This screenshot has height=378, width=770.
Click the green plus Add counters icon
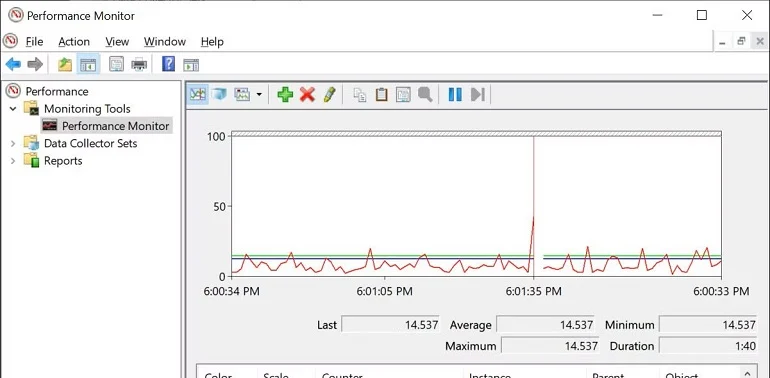tap(285, 94)
